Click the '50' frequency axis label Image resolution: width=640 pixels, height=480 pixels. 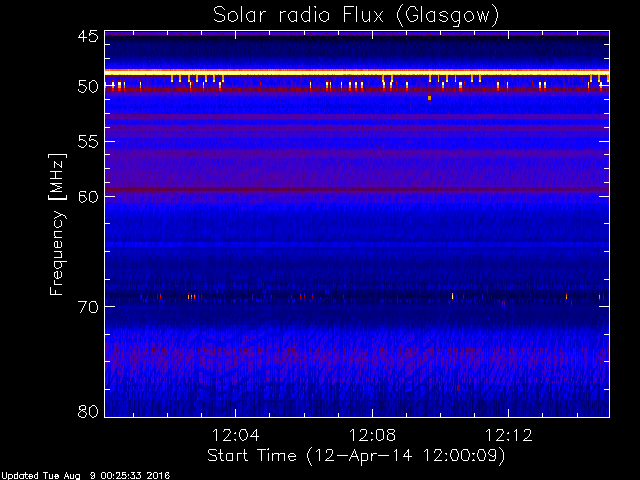point(88,87)
